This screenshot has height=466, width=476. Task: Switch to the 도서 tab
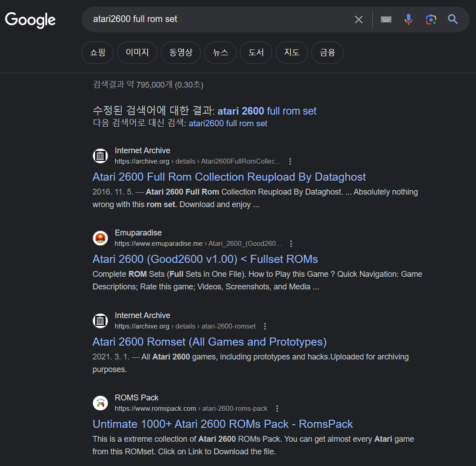[256, 53]
